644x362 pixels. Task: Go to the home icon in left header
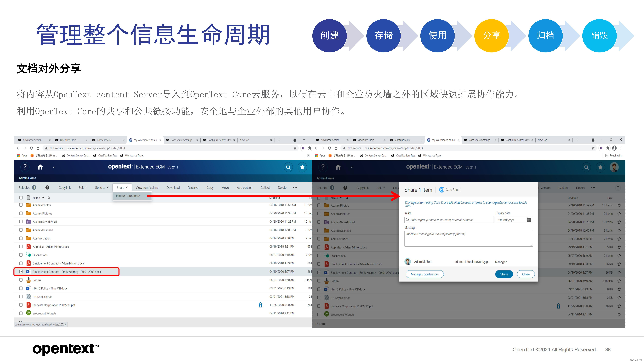coord(40,167)
